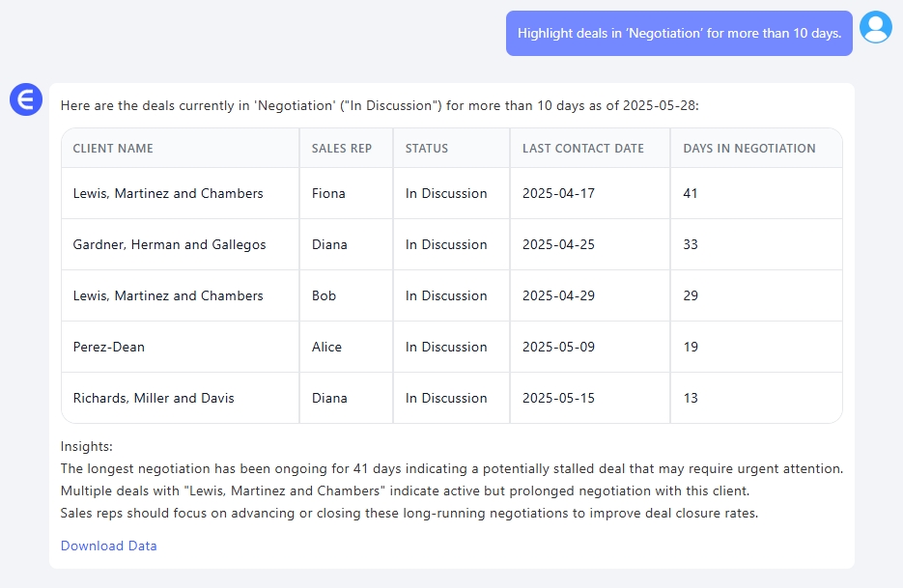Click the Fiona sales rep cell
The image size is (903, 588).
[328, 193]
